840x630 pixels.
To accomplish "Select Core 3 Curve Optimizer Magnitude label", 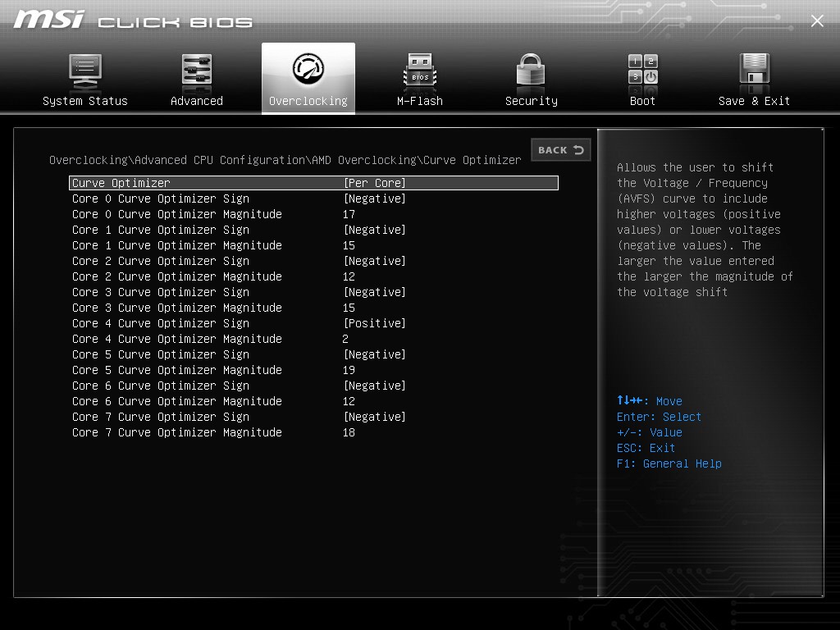I will pos(177,308).
